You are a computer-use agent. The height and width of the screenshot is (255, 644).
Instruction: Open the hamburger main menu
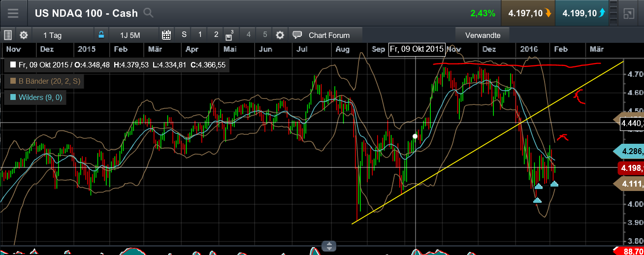coord(13,13)
